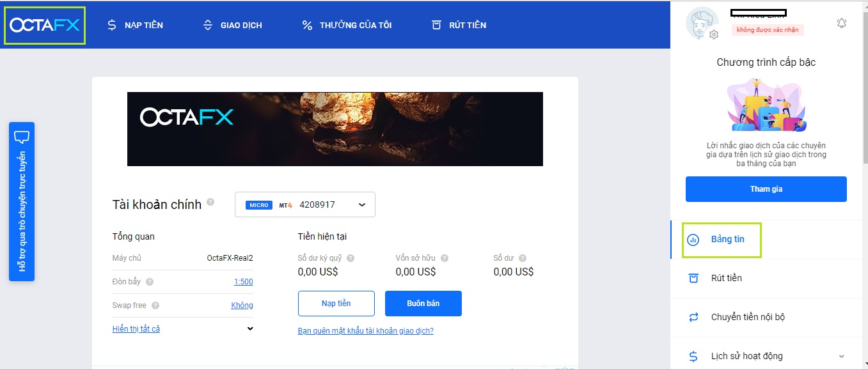Click the user avatar picture

[x=702, y=24]
